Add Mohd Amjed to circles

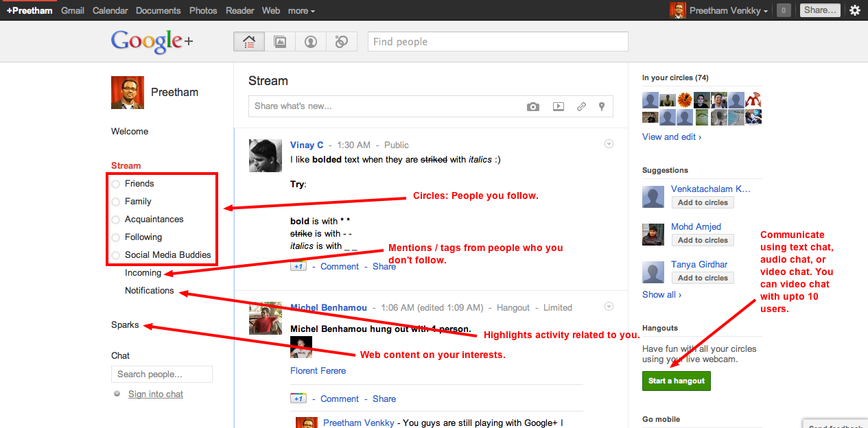tap(703, 240)
